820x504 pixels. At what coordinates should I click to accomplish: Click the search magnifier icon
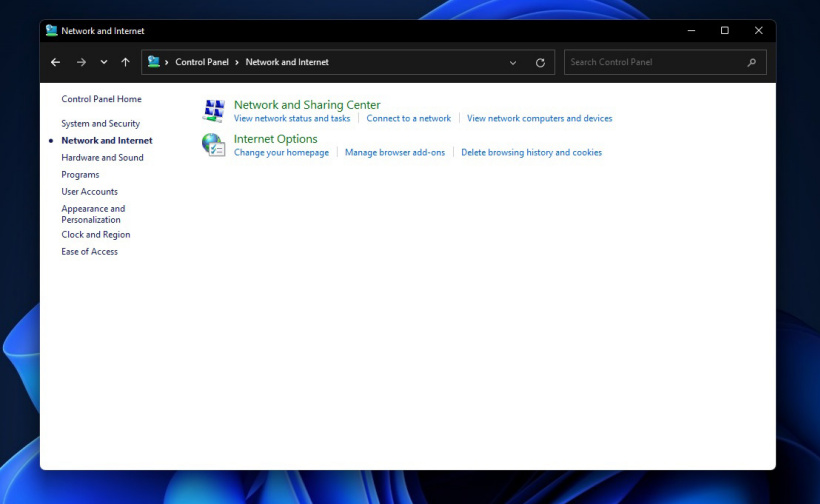[752, 62]
